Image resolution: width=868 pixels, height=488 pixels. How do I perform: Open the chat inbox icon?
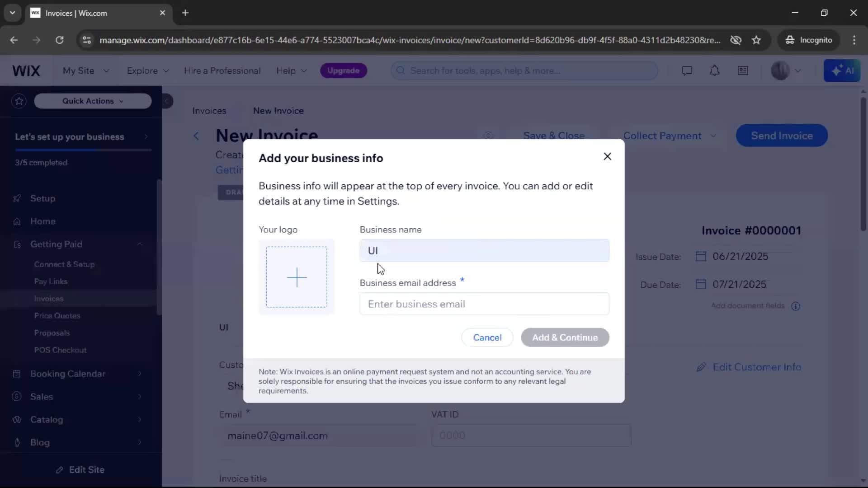687,71
